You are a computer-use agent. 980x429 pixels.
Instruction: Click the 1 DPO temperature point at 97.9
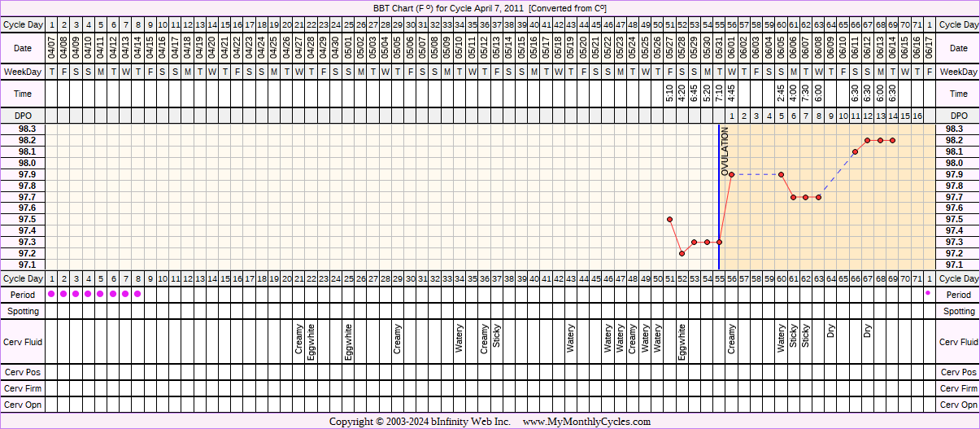[x=731, y=174]
